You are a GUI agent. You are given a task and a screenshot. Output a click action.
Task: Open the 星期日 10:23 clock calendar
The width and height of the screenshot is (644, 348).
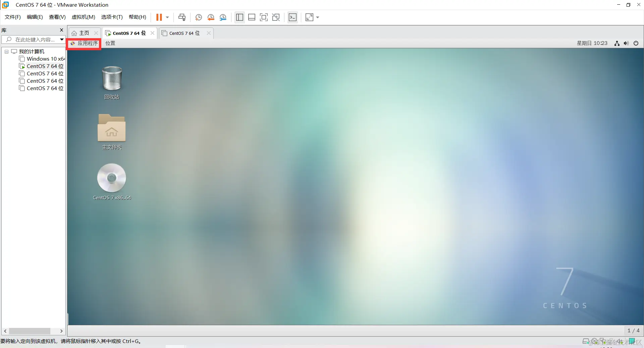(592, 43)
